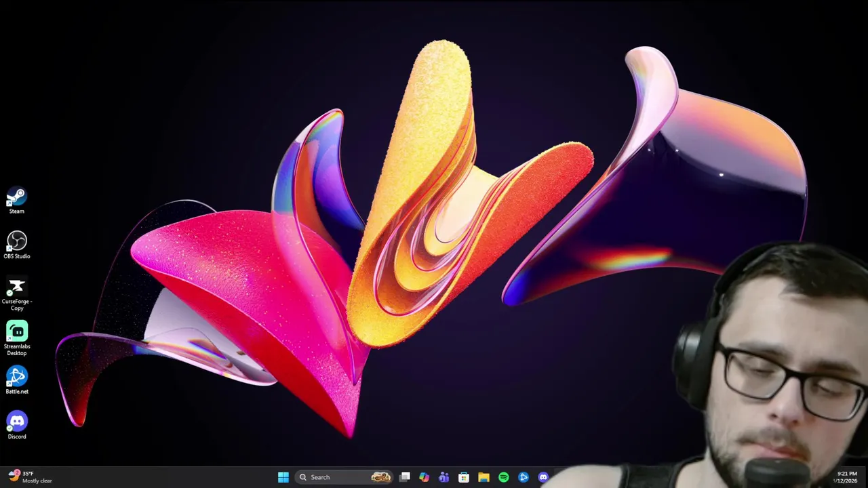Viewport: 868px width, 488px height.
Task: Click the taskbar Search box
Action: point(344,477)
